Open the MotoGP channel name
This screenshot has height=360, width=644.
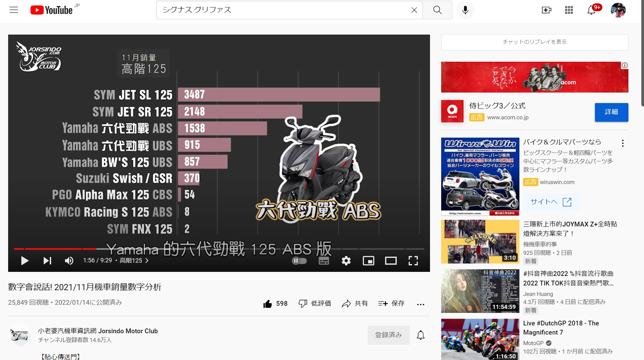click(x=533, y=343)
